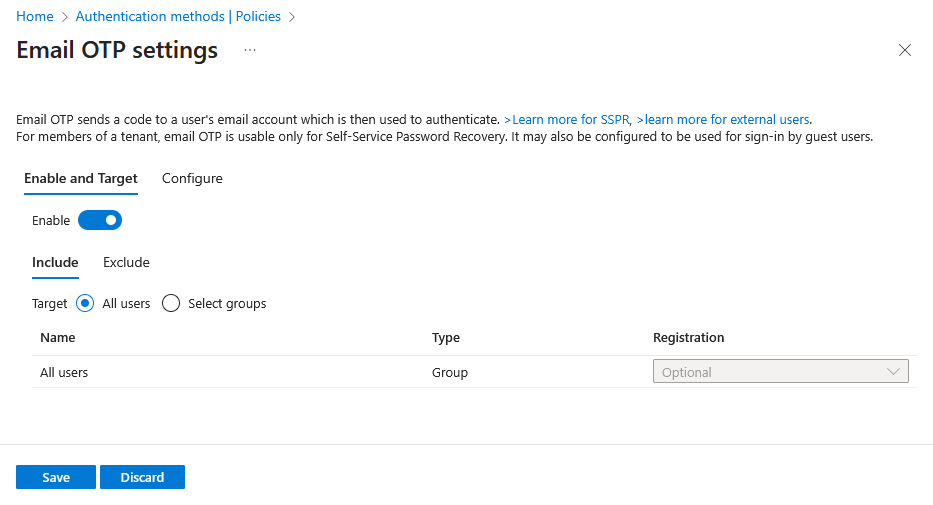
Task: Click the Name column header
Action: (x=58, y=338)
